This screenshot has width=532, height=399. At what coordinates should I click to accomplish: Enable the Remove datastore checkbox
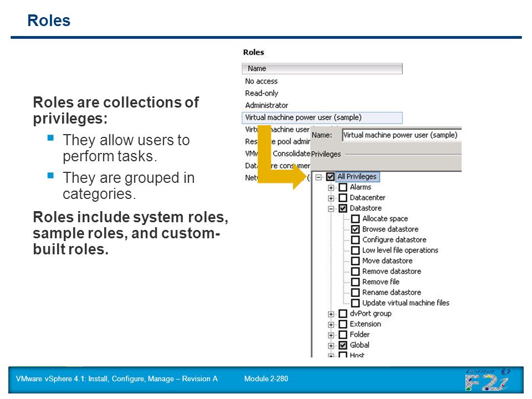tap(355, 272)
